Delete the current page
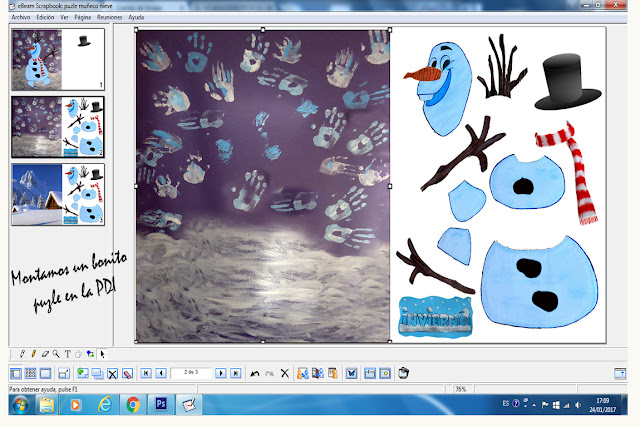Viewport: 640px width, 427px height. point(112,373)
